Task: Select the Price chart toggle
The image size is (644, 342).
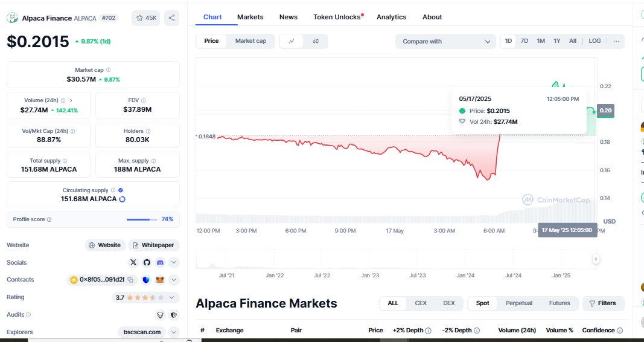Action: [x=211, y=41]
